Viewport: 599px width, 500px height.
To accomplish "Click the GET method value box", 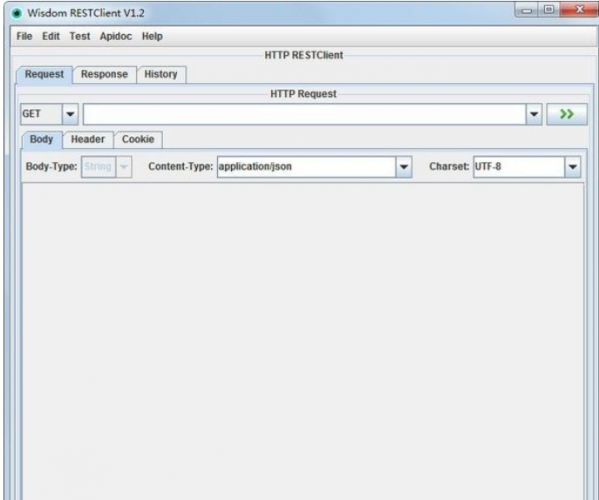I will click(x=41, y=114).
